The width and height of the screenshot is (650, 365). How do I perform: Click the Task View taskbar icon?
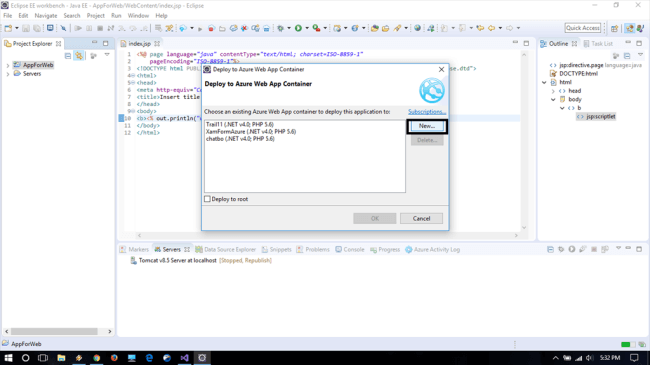[x=43, y=358]
